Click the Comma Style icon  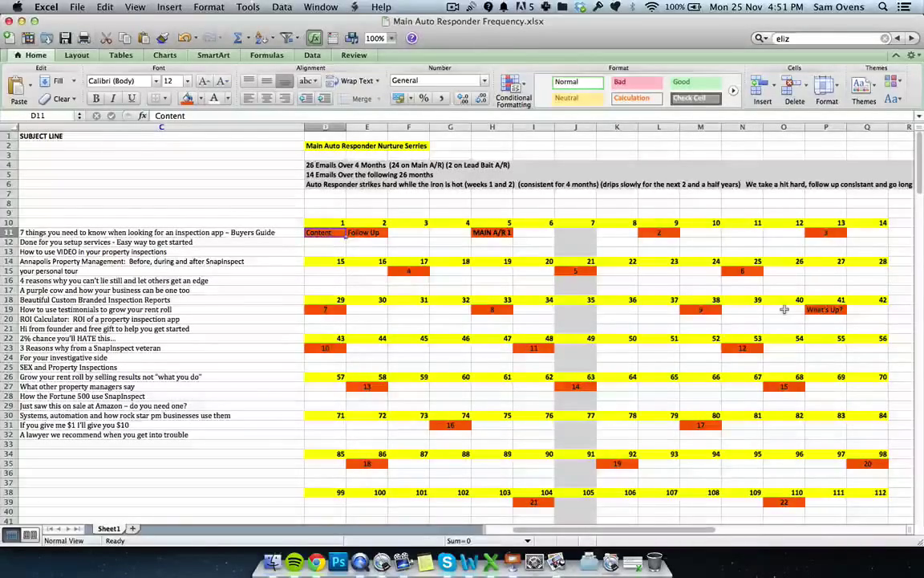coord(441,99)
